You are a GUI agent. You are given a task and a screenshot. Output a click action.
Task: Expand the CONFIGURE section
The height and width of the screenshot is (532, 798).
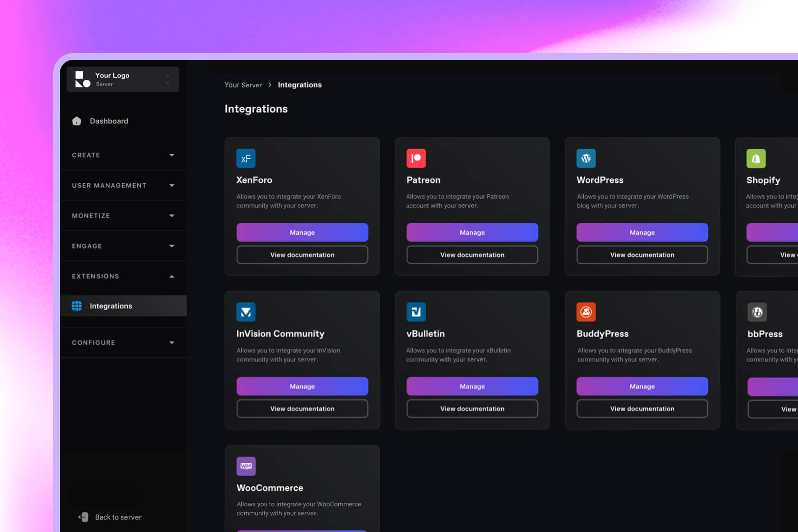click(123, 342)
